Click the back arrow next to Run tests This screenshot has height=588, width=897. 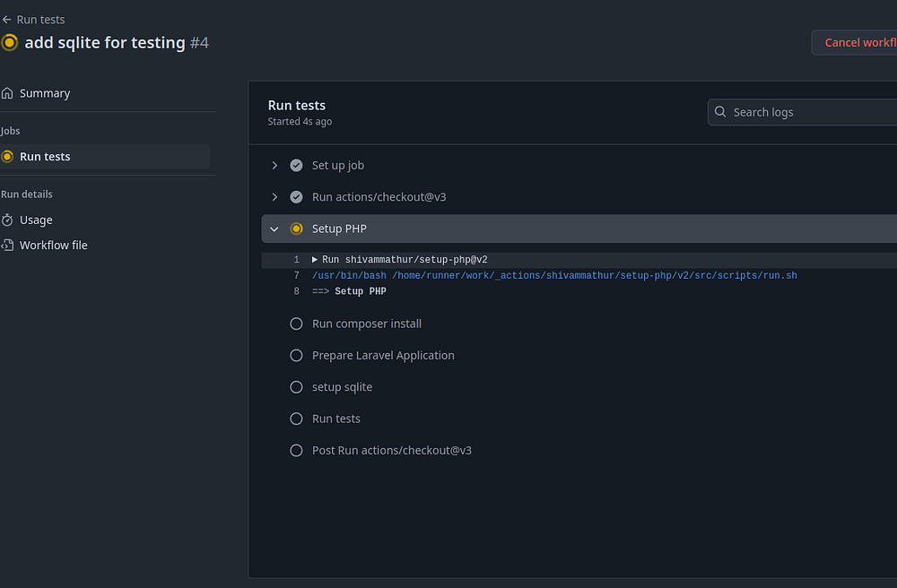coord(7,20)
